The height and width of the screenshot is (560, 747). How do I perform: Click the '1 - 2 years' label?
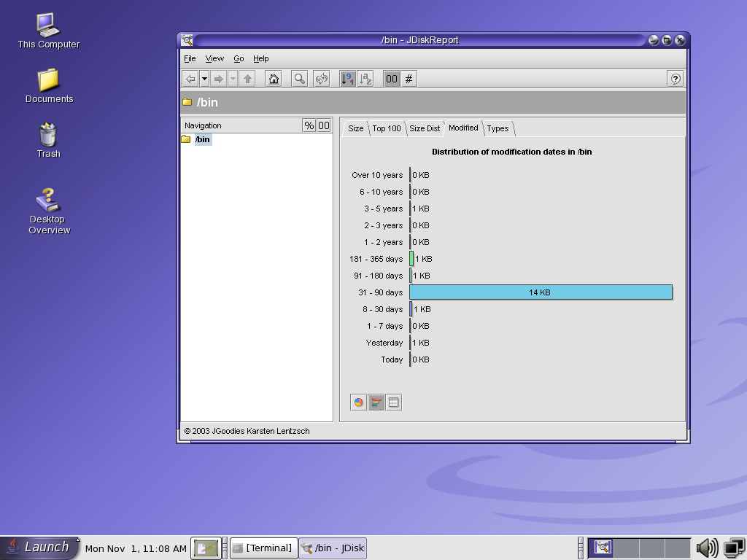point(384,242)
